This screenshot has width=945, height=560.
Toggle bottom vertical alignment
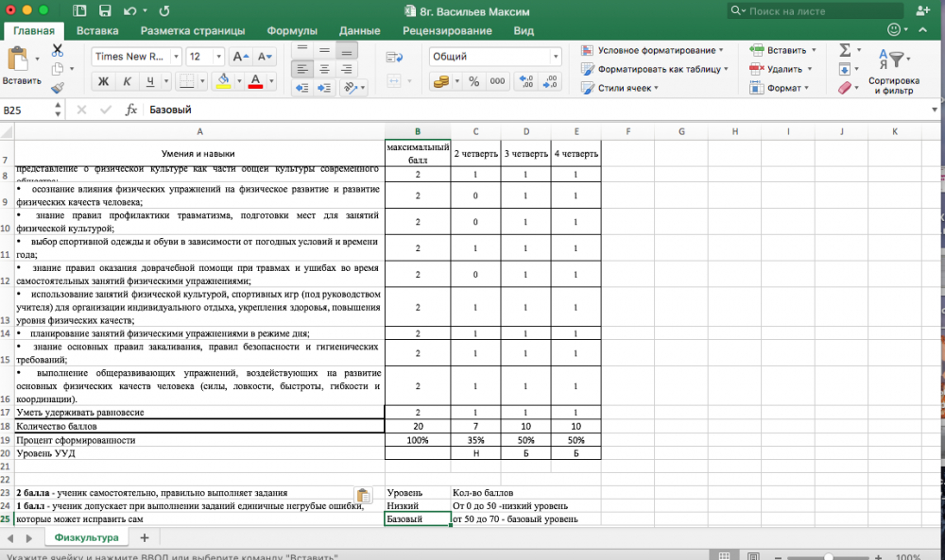[347, 50]
